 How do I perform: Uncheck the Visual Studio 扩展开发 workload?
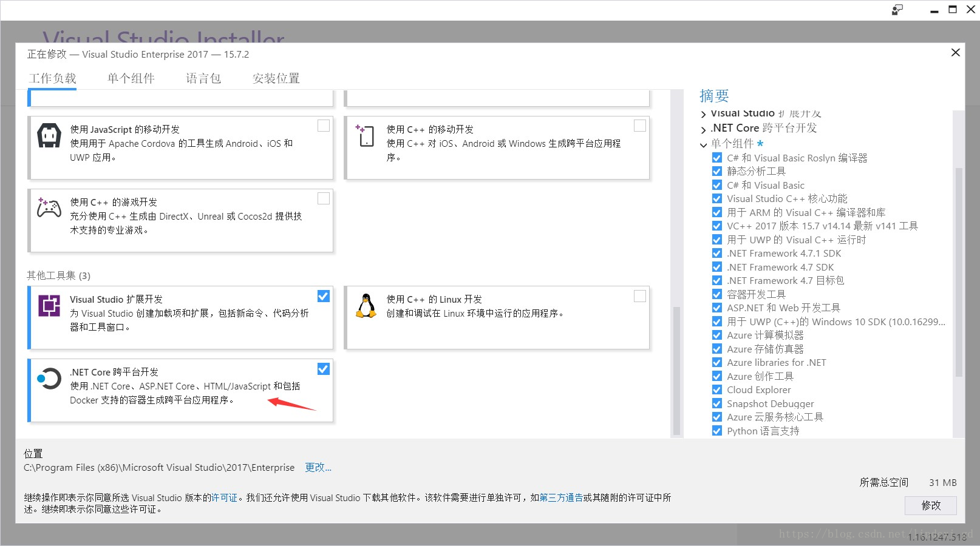click(x=324, y=296)
